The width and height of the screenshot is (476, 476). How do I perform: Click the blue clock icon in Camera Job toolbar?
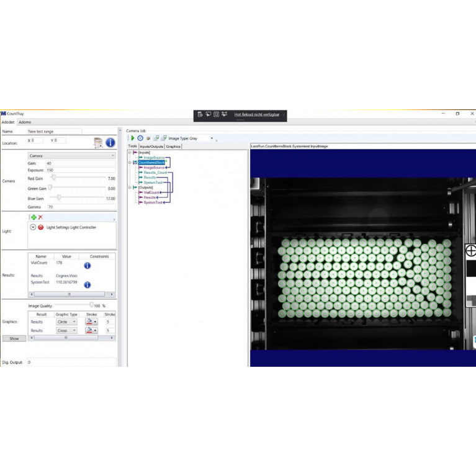click(140, 138)
